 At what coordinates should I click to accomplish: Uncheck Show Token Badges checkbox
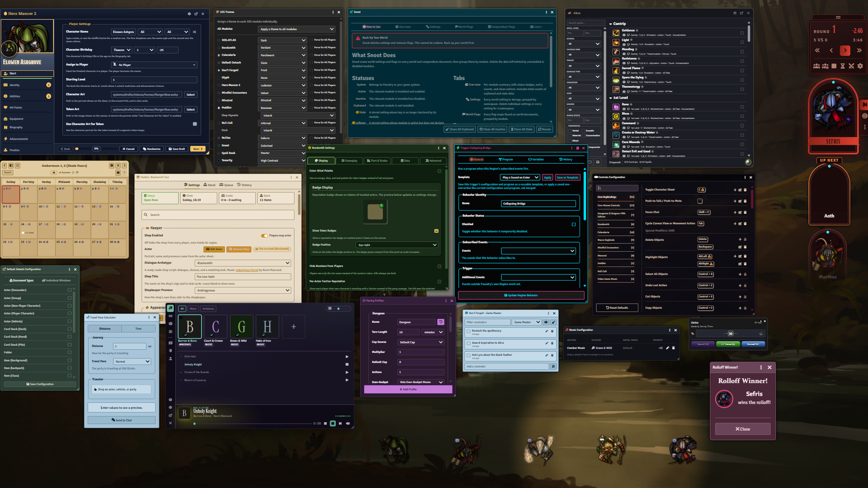436,231
